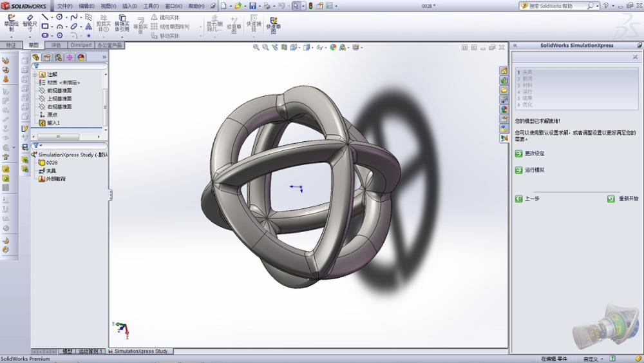Expand the hidden FeatureManager tabs chevron
The width and height of the screenshot is (644, 363).
pos(104,57)
